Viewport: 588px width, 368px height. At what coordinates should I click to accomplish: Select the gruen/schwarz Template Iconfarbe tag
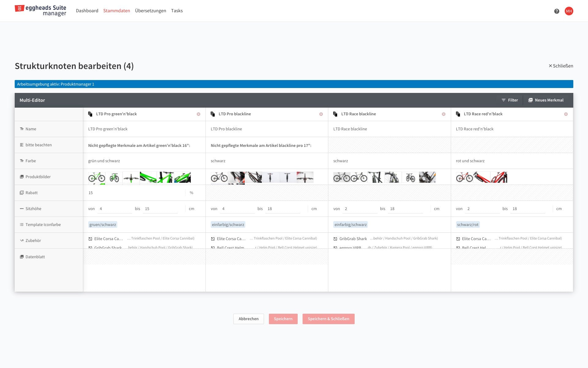coord(103,225)
